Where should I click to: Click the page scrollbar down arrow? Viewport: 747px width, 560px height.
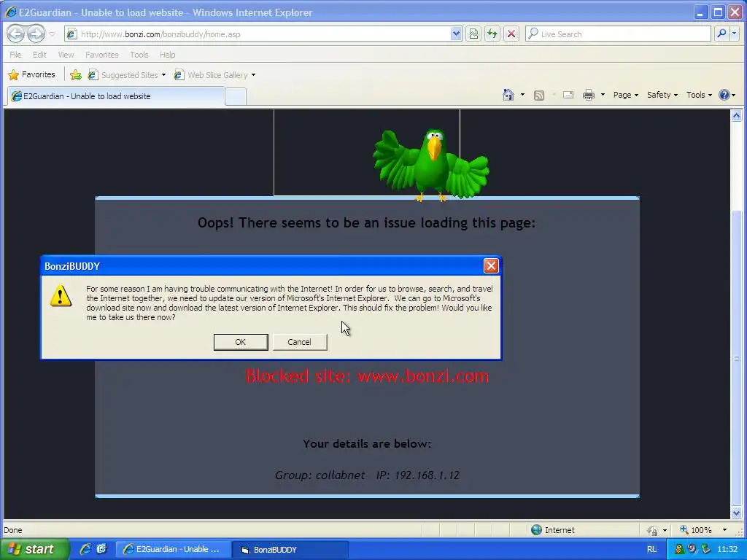[736, 513]
